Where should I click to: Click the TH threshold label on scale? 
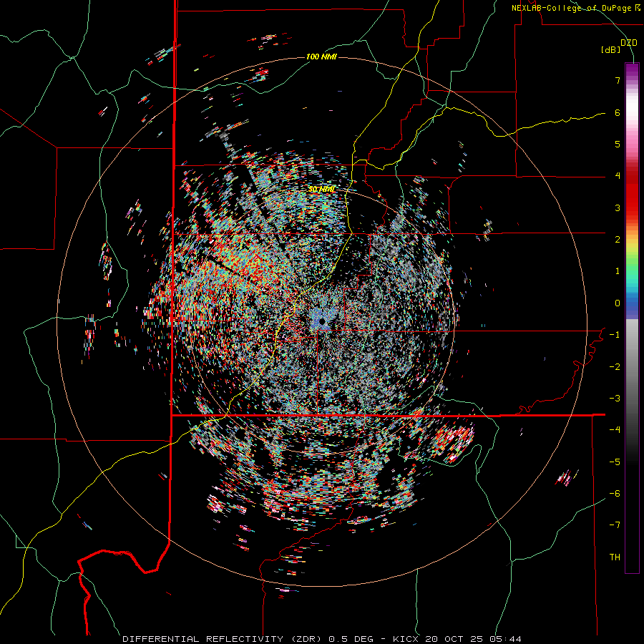click(615, 557)
